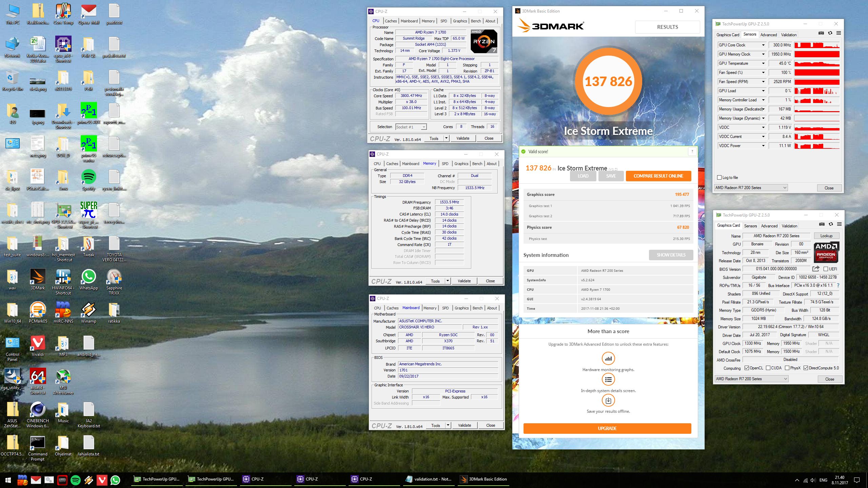The height and width of the screenshot is (488, 868).
Task: Open the Winamp desktop icon
Action: [x=88, y=313]
